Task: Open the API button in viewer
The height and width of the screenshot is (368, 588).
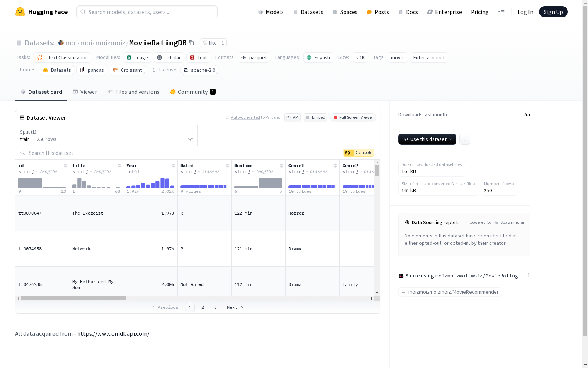Action: tap(293, 117)
